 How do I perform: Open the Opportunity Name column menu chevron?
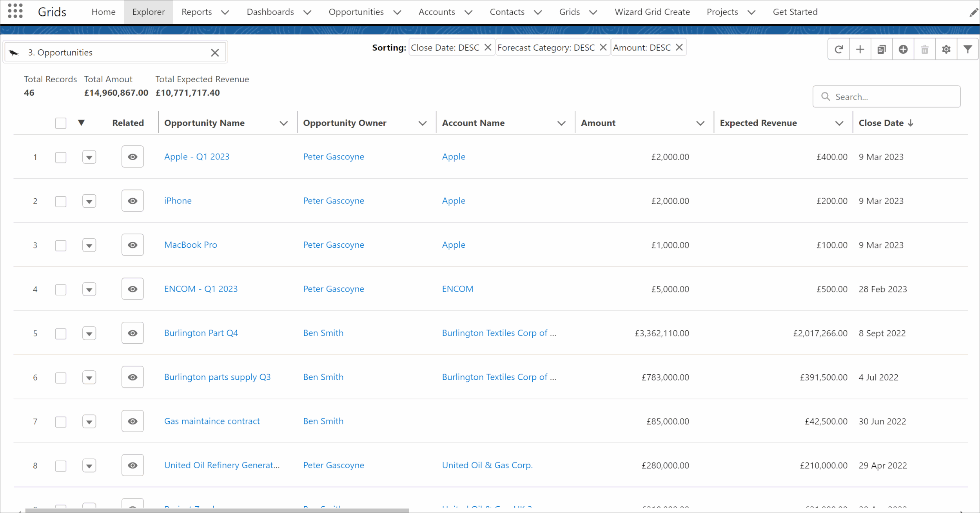tap(284, 123)
